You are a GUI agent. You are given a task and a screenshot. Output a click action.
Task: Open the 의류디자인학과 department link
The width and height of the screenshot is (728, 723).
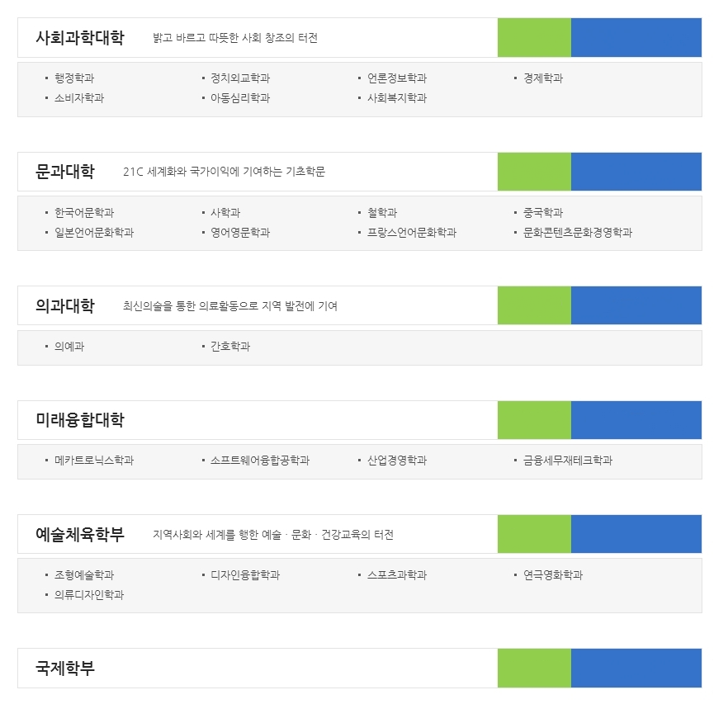pyautogui.click(x=89, y=595)
